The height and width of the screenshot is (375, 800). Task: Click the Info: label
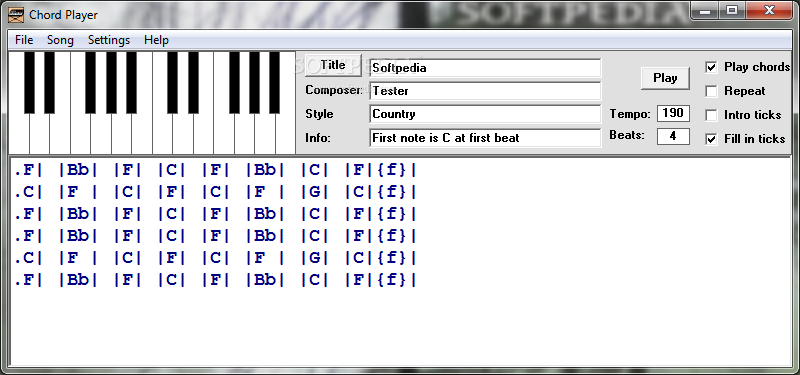318,138
